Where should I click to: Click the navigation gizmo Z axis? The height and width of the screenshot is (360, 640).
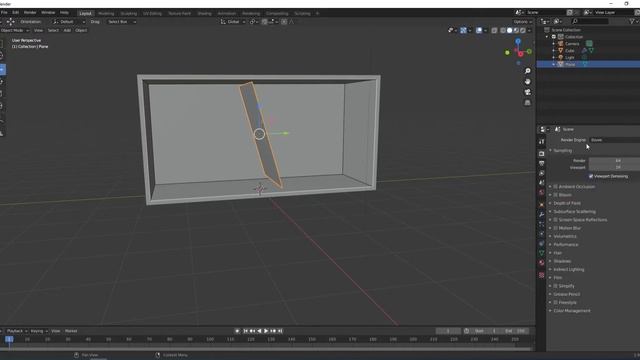(x=518, y=41)
